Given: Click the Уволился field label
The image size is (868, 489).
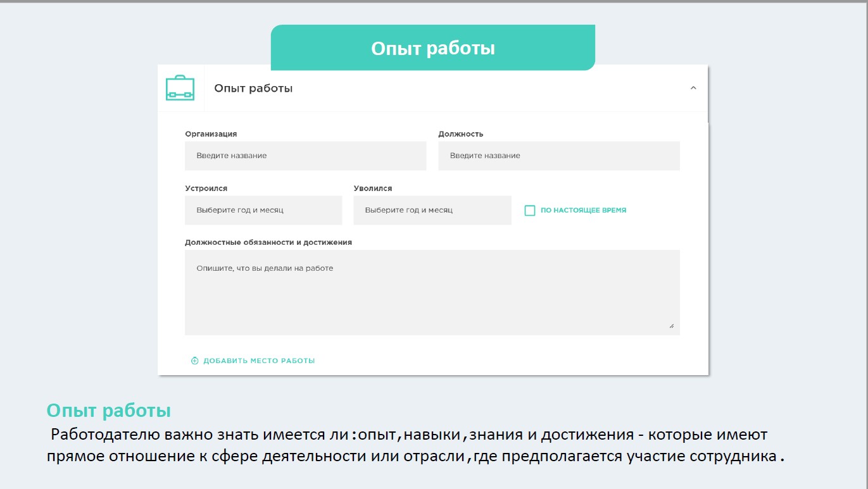Looking at the screenshot, I should point(372,189).
